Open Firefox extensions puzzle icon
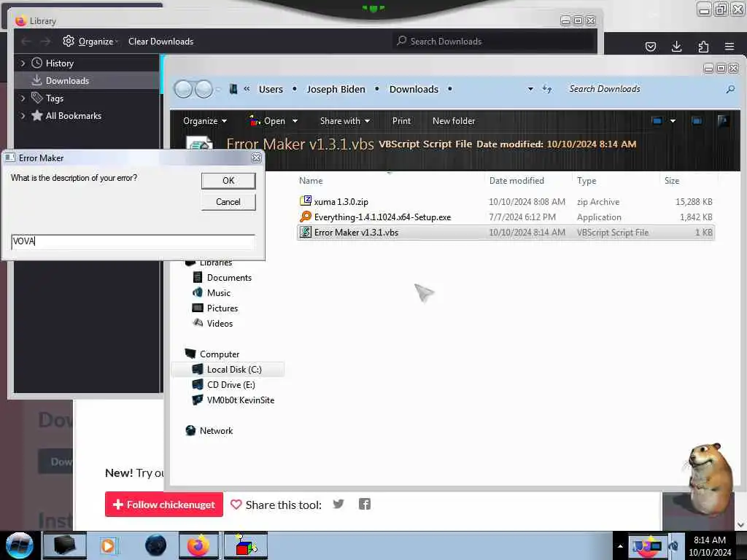Image resolution: width=747 pixels, height=560 pixels. 703,46
